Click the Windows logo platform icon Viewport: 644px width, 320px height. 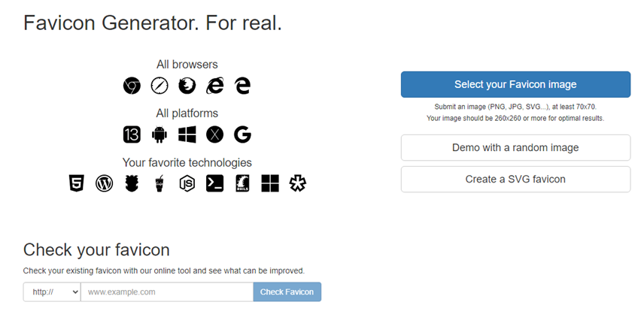187,134
